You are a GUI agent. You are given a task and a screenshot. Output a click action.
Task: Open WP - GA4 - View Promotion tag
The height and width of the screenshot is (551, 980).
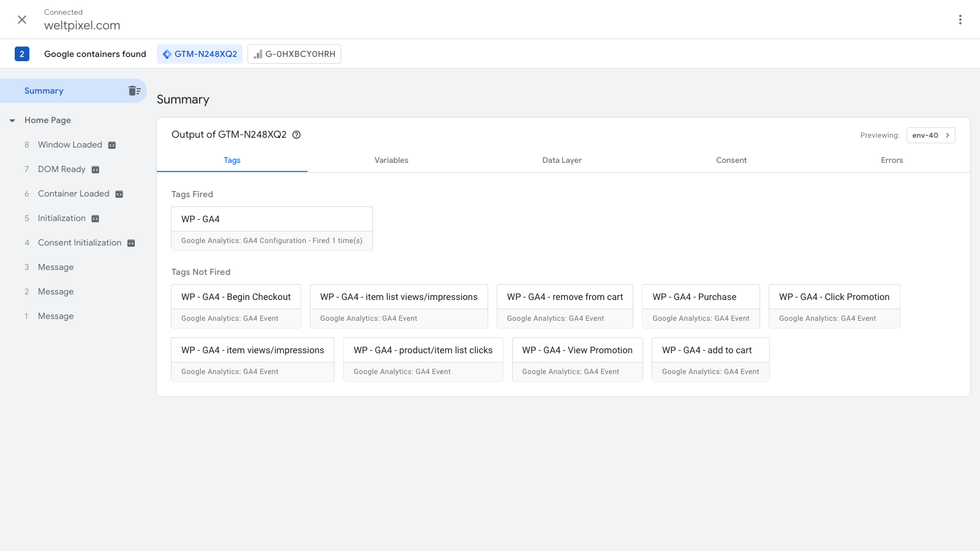577,359
